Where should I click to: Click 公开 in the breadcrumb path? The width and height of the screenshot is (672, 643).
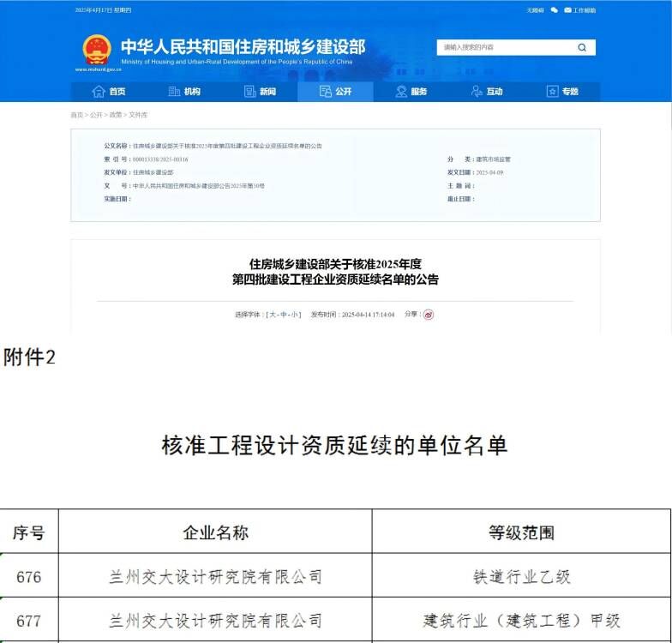(95, 115)
